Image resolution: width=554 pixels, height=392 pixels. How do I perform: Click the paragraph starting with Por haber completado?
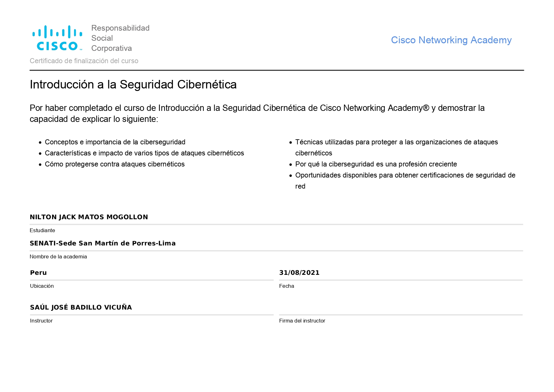[x=257, y=113]
